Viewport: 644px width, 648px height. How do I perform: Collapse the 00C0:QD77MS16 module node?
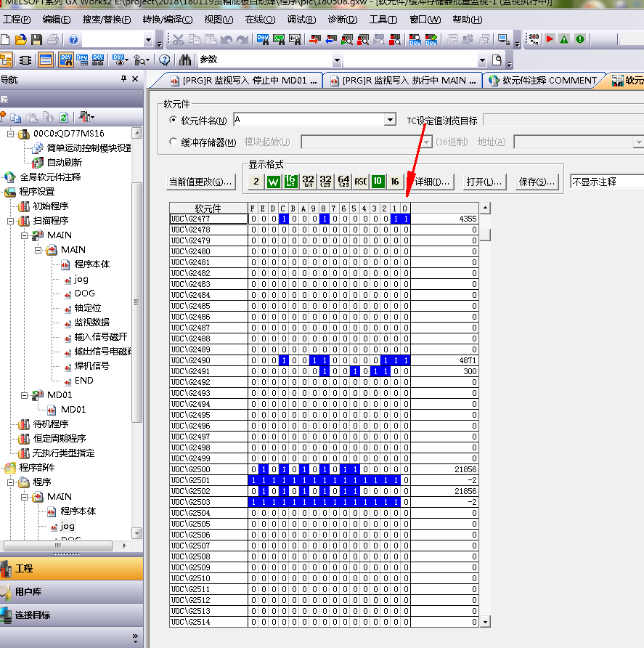pyautogui.click(x=12, y=134)
